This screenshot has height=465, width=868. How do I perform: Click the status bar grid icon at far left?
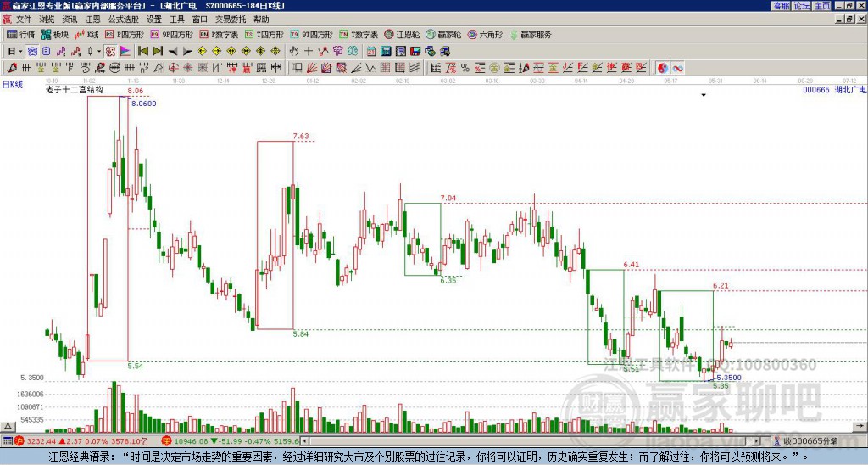point(7,441)
